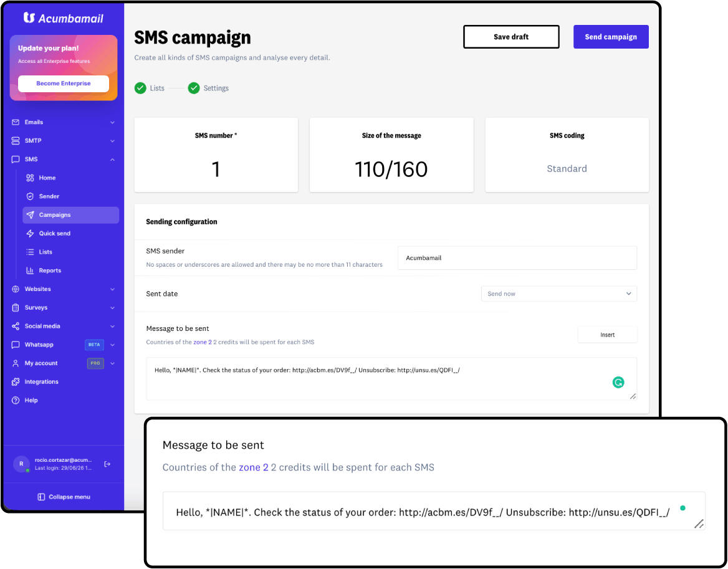Screen dimensions: 728x569
Task: Click the message text area in the main panel
Action: coord(391,379)
